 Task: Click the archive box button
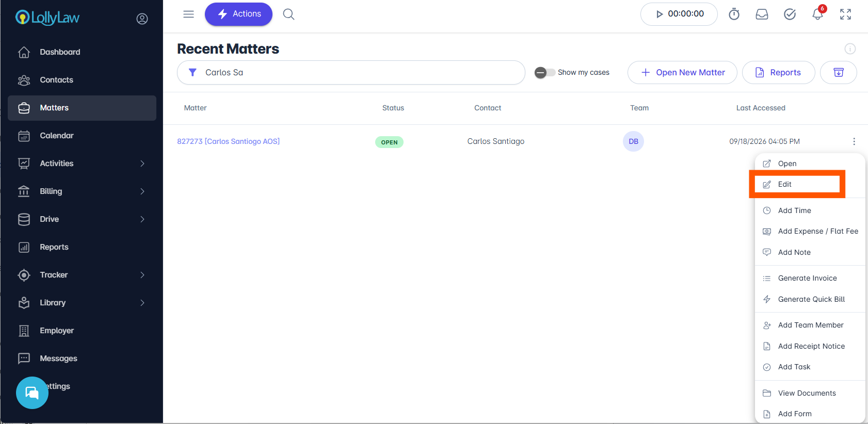[x=839, y=72]
